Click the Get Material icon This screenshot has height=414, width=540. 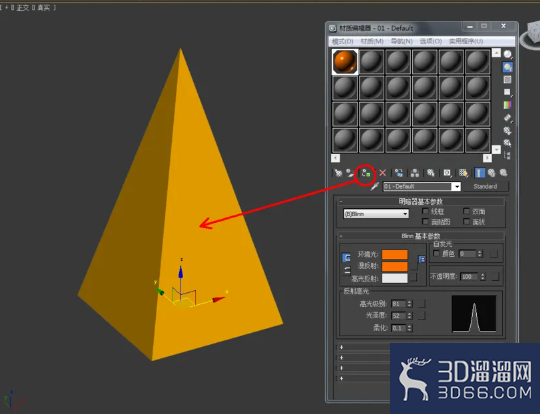tap(338, 173)
